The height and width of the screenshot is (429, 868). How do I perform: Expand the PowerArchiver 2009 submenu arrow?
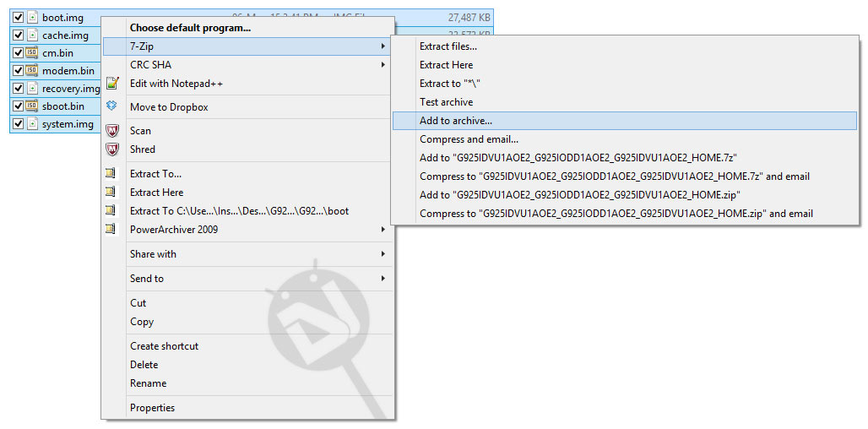click(x=382, y=229)
